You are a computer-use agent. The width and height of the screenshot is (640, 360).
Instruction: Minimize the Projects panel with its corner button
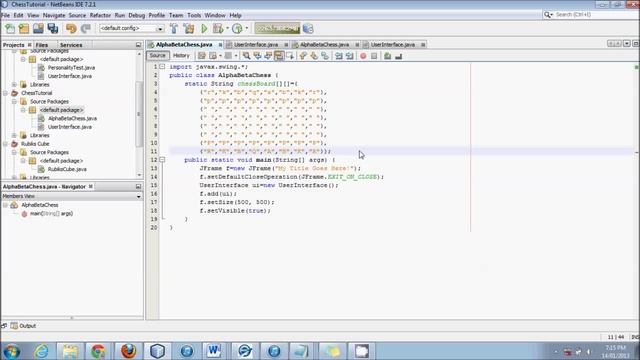(138, 45)
